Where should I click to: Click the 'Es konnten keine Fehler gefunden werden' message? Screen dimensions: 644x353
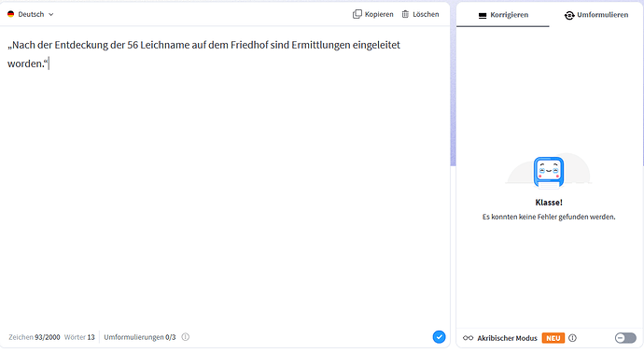point(549,217)
